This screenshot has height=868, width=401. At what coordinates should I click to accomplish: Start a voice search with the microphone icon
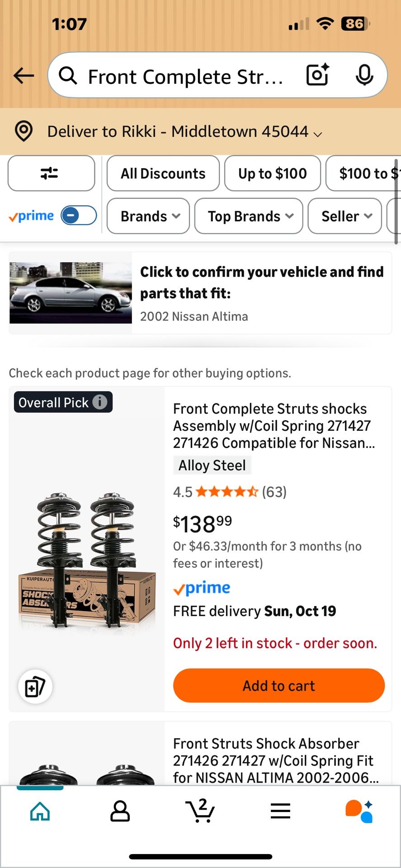click(x=364, y=75)
